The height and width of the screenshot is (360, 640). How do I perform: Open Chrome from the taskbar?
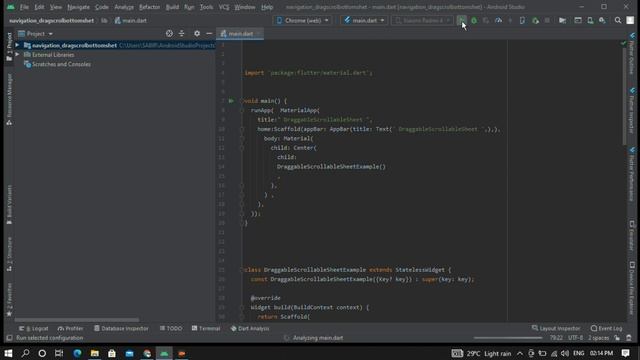pos(147,353)
